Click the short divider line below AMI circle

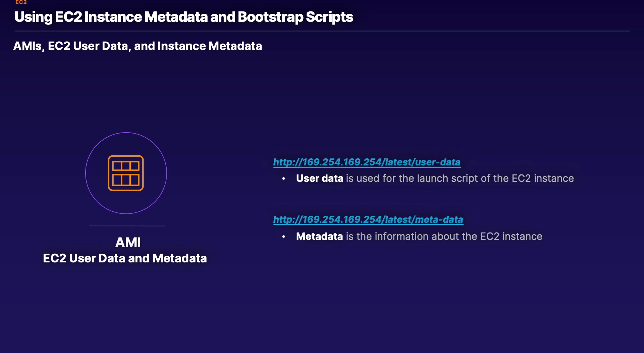127,226
